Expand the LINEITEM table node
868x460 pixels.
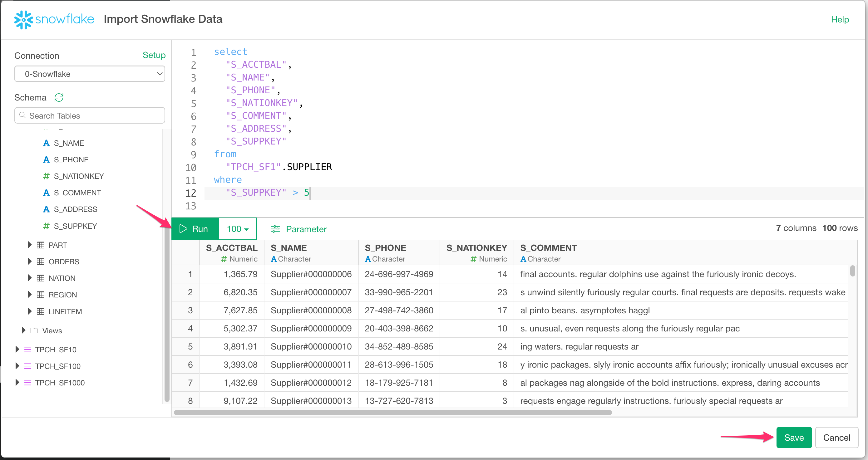pos(29,311)
